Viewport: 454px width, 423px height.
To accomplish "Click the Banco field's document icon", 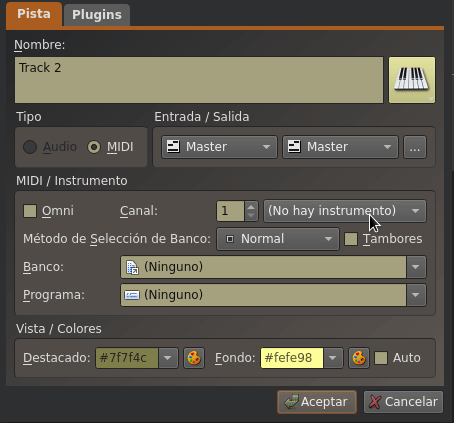I will coord(132,267).
